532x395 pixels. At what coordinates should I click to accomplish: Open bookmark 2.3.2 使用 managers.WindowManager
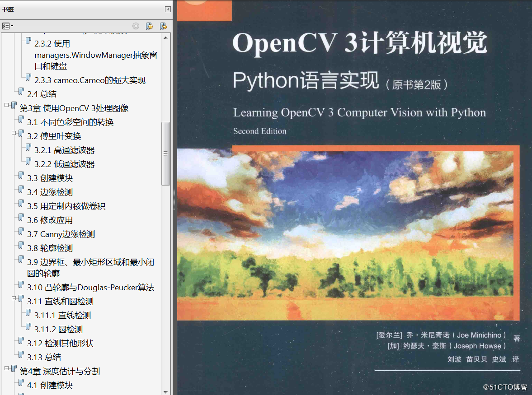coord(96,55)
